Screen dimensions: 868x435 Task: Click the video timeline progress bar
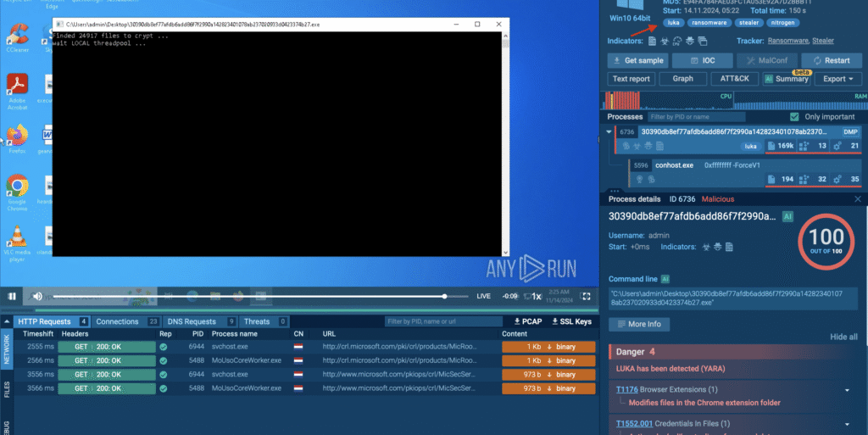click(260, 296)
